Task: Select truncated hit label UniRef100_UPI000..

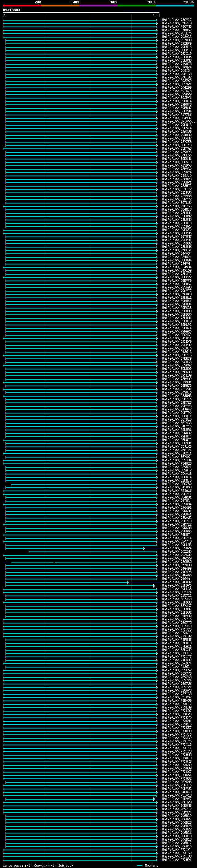Action: pyautogui.click(x=178, y=121)
